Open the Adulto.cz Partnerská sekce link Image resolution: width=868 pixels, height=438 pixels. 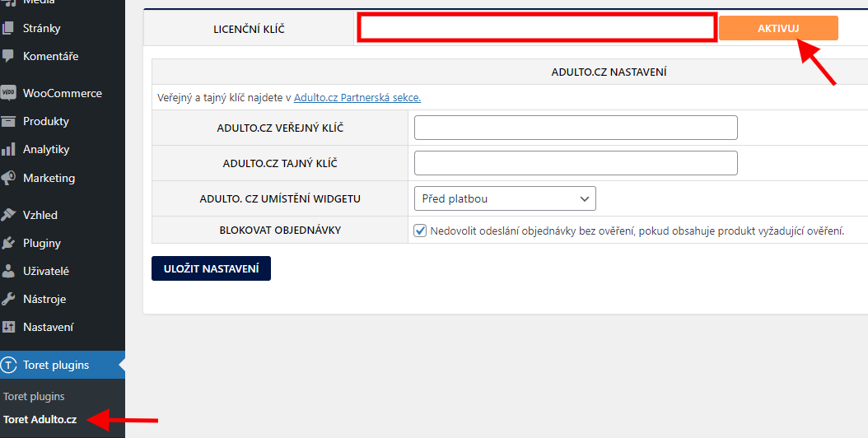pyautogui.click(x=357, y=97)
